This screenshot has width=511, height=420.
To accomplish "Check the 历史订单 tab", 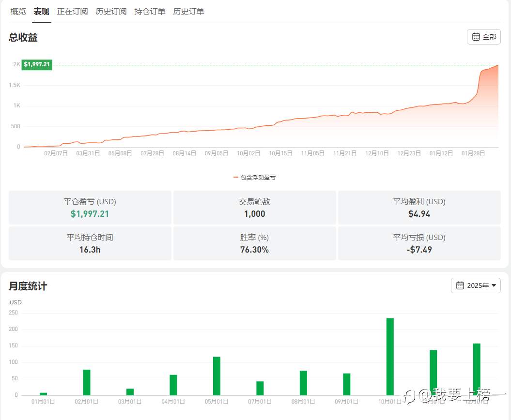I will [x=188, y=11].
